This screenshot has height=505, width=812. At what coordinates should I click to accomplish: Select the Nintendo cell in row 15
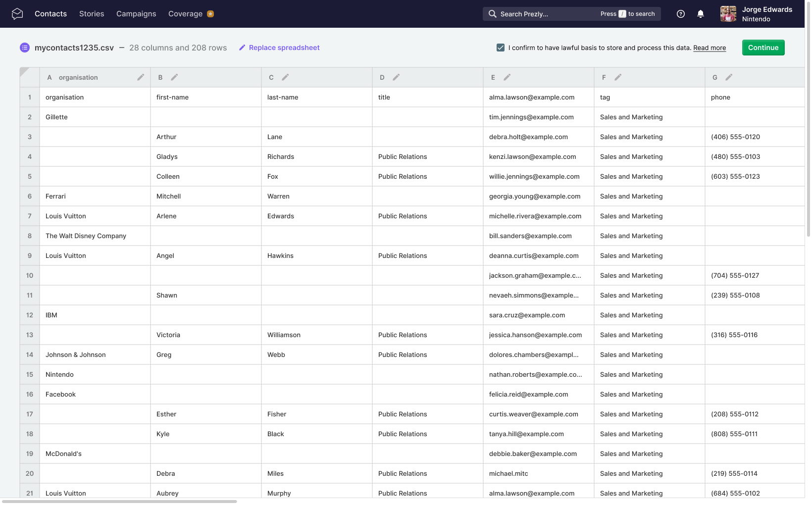point(95,374)
